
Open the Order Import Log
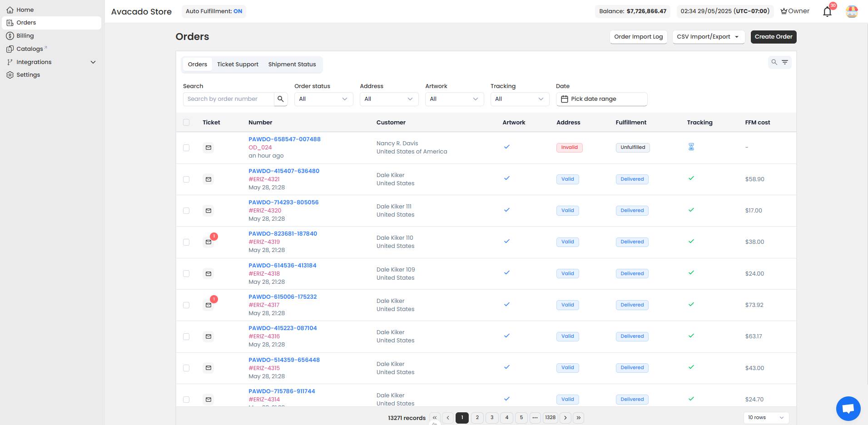[x=638, y=37]
